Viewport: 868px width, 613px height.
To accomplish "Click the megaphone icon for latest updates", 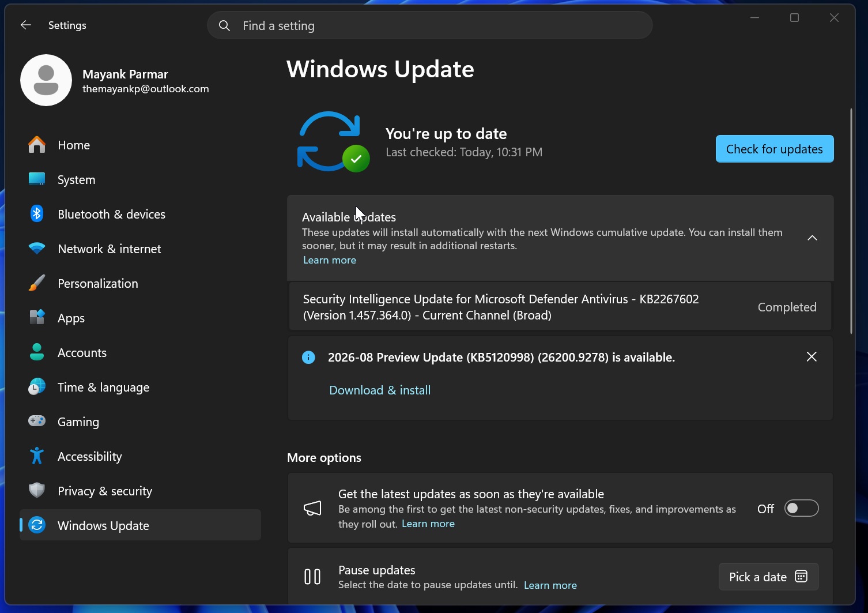I will [312, 509].
